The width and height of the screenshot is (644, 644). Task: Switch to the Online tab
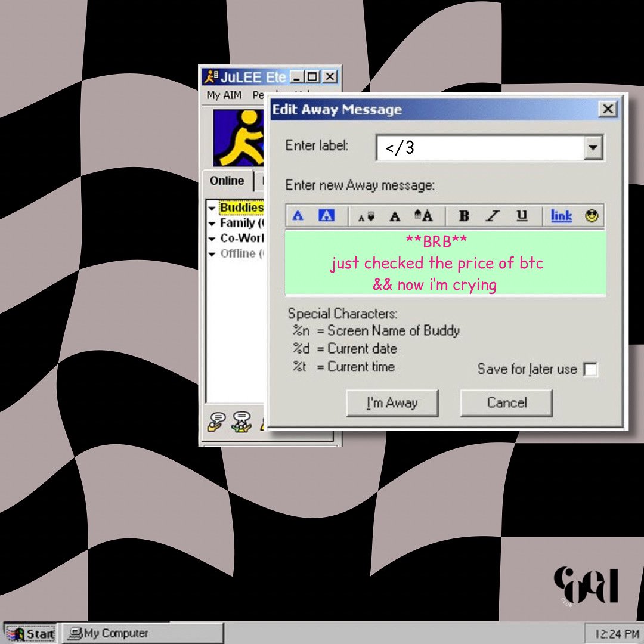tap(227, 181)
